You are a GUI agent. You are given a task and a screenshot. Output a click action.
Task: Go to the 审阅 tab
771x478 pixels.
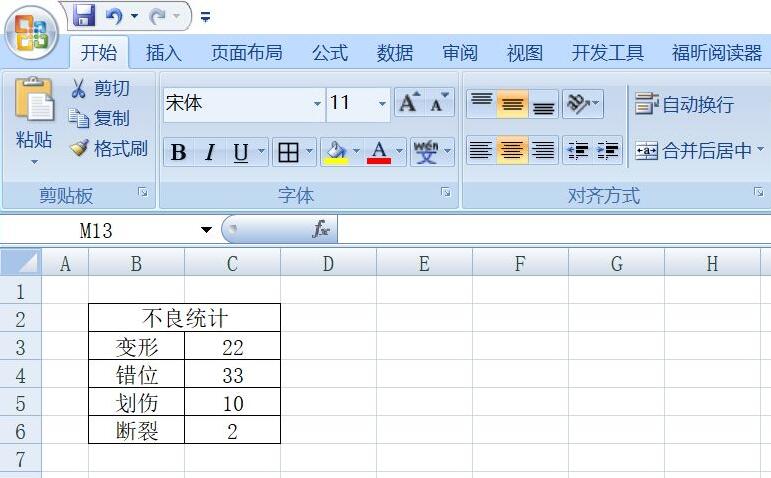click(460, 52)
